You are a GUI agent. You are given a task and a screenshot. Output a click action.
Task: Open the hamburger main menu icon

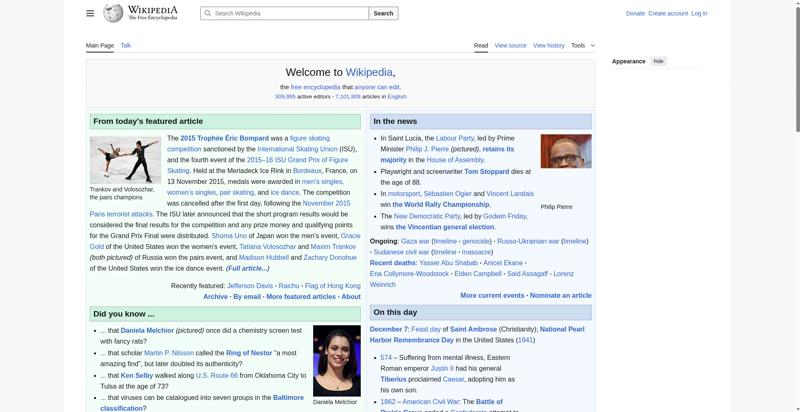[90, 13]
